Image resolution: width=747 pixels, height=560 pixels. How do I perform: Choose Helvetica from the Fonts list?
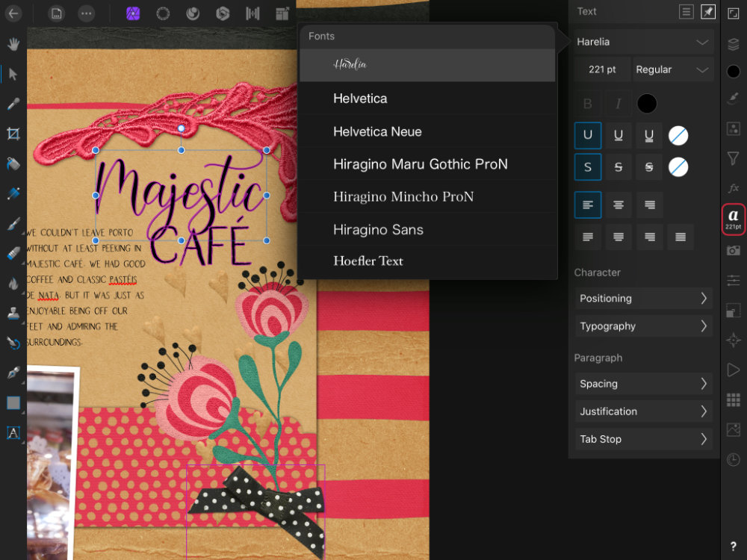(427, 99)
